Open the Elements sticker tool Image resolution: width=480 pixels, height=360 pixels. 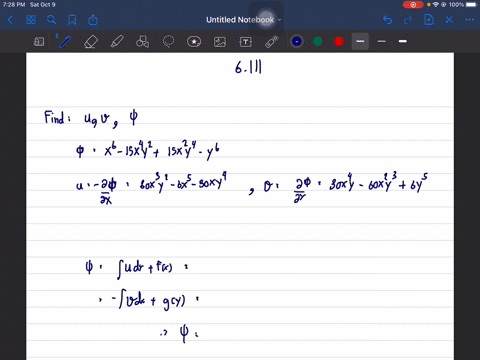pyautogui.click(x=194, y=42)
